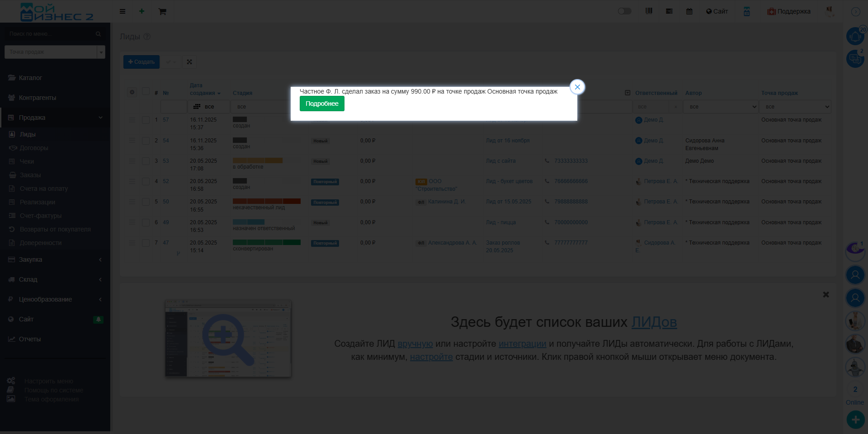Open Отчеты in the sidebar menu
The width and height of the screenshot is (868, 434).
click(x=30, y=339)
